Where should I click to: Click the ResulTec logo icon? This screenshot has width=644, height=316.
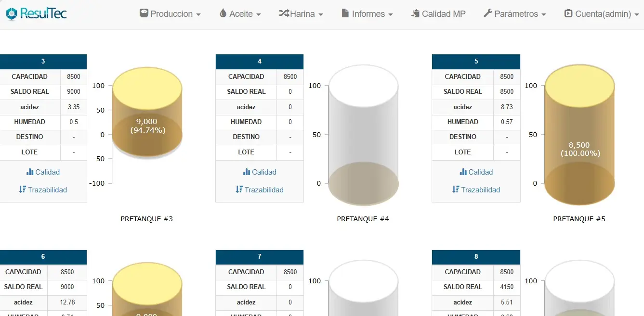tap(11, 14)
